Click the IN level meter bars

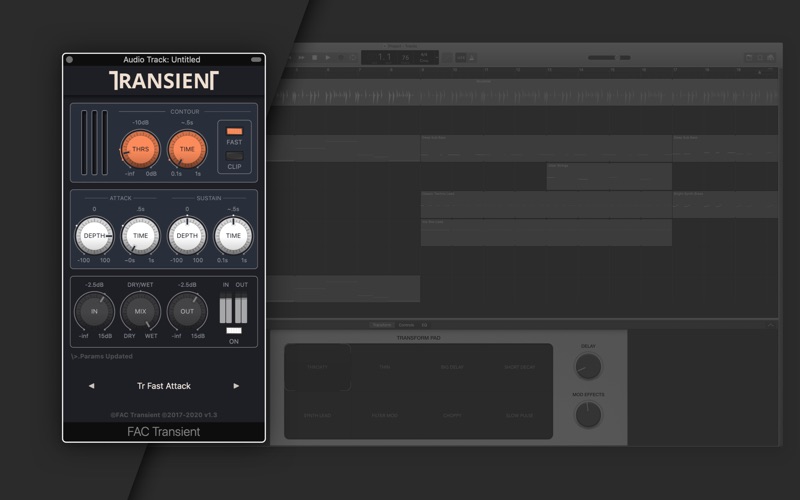coord(226,308)
